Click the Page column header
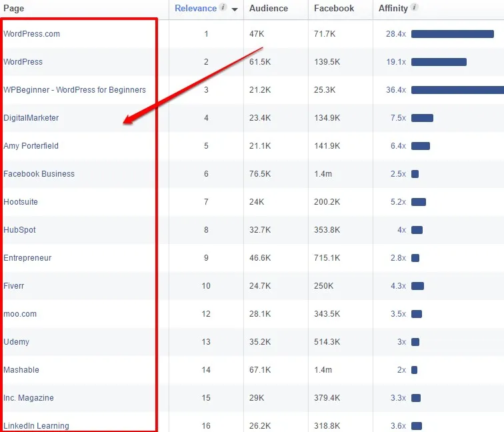This screenshot has height=432, width=504. coord(13,9)
